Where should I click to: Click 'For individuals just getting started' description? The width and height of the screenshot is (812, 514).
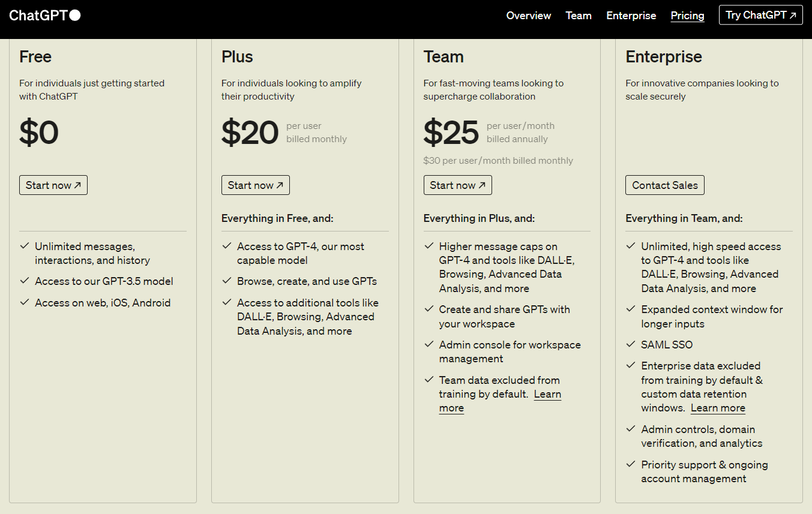pos(92,90)
